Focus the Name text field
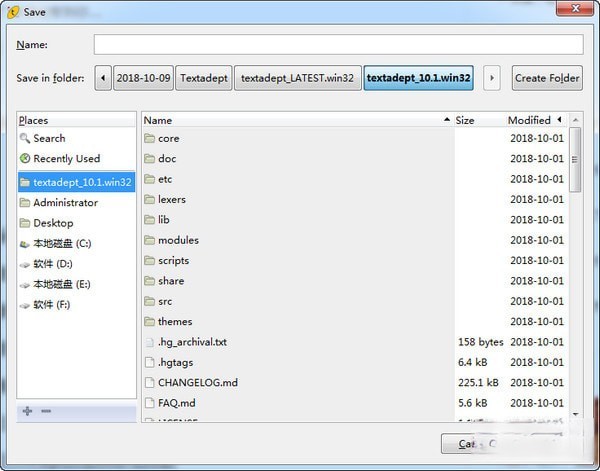This screenshot has width=600, height=471. pos(338,44)
